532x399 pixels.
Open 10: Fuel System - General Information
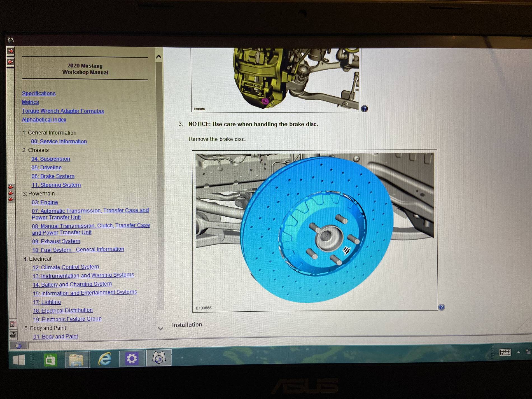[78, 249]
